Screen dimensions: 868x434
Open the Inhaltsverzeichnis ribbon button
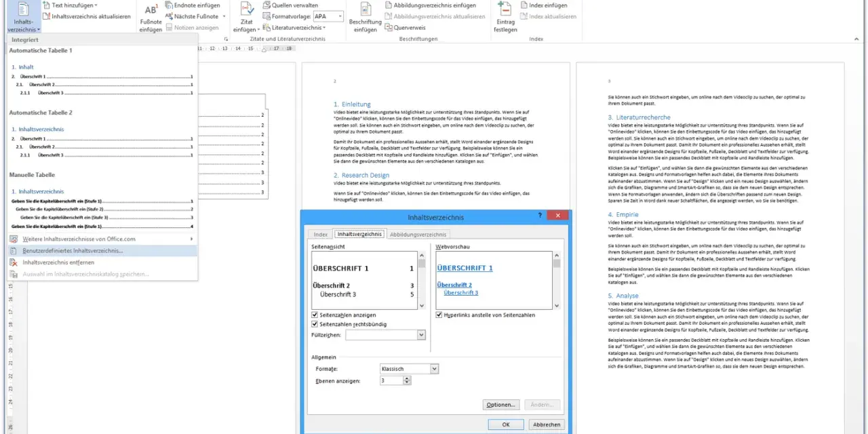point(23,18)
